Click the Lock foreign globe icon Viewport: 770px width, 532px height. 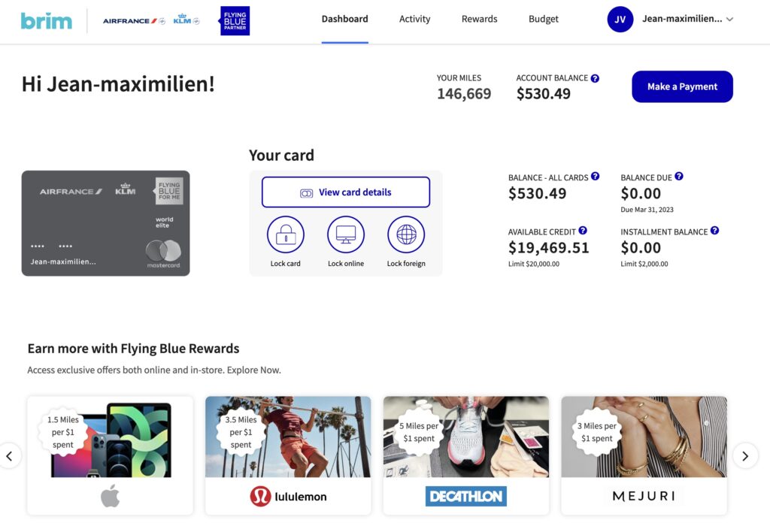tap(405, 235)
